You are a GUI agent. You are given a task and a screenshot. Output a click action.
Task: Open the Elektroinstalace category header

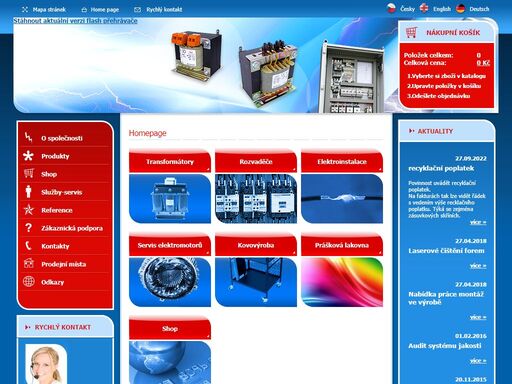tap(342, 162)
